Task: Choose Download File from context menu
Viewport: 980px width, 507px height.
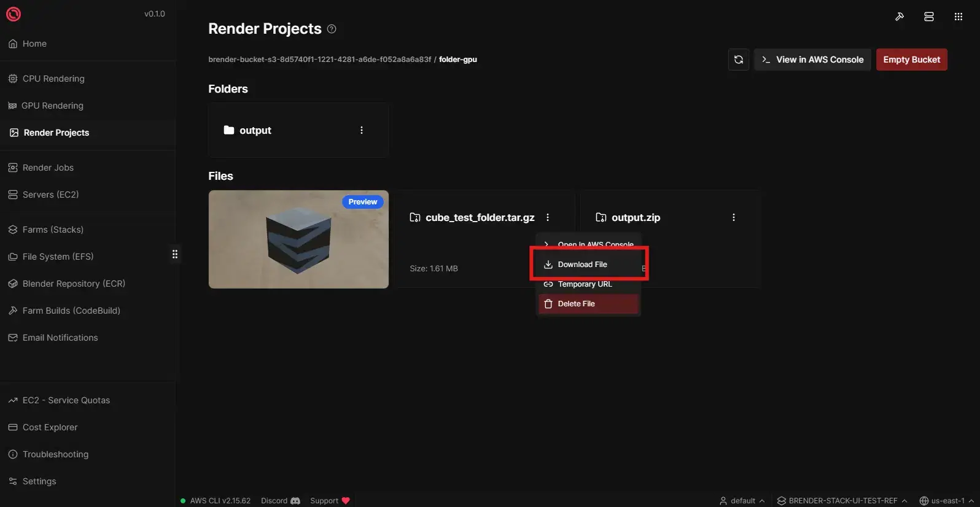Action: click(589, 265)
